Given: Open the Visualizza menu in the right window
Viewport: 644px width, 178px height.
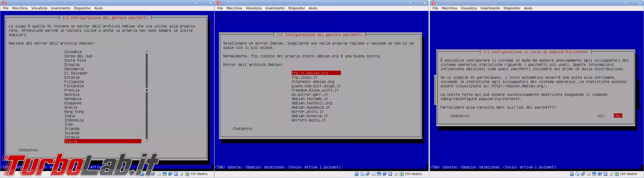Looking at the screenshot, I should 469,8.
